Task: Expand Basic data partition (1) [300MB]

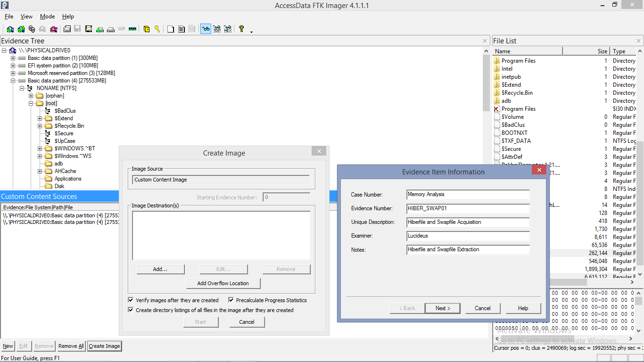Action: click(13, 58)
